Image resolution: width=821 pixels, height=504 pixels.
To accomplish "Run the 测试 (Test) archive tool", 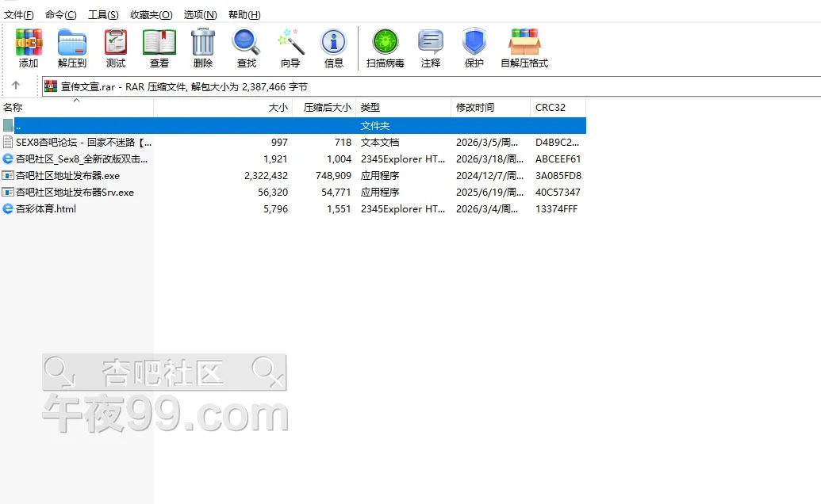I will [x=116, y=48].
